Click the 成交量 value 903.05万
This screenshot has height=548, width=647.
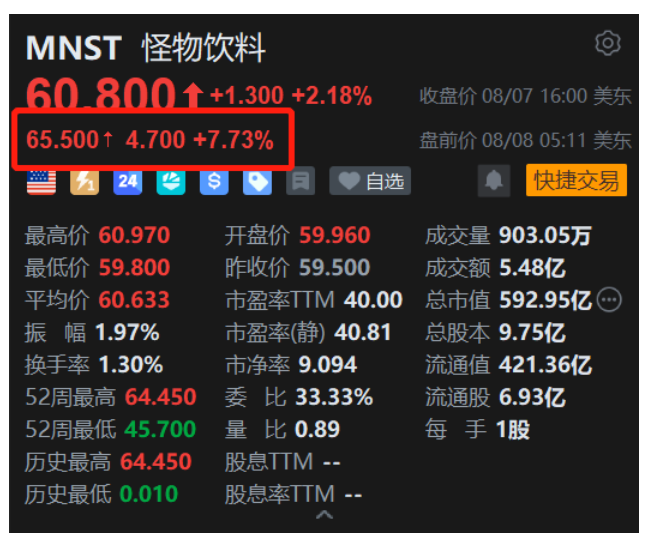pyautogui.click(x=545, y=235)
